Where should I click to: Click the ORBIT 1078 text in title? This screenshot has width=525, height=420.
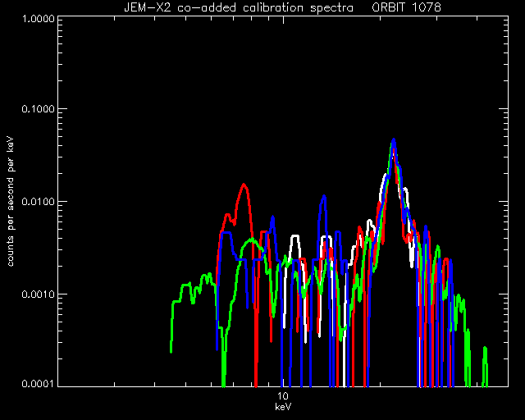pos(407,7)
